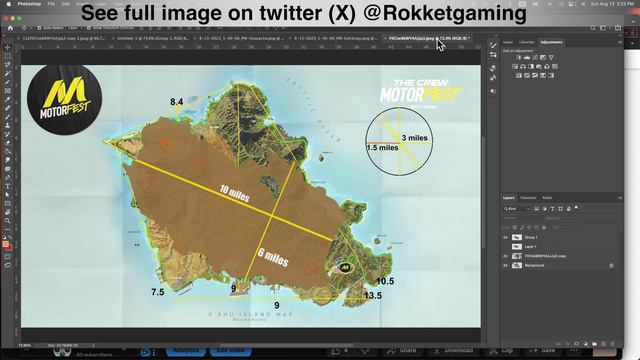Toggle the Auto-Select checkbox
Viewport: 640px width, 360px height.
tap(39, 28)
